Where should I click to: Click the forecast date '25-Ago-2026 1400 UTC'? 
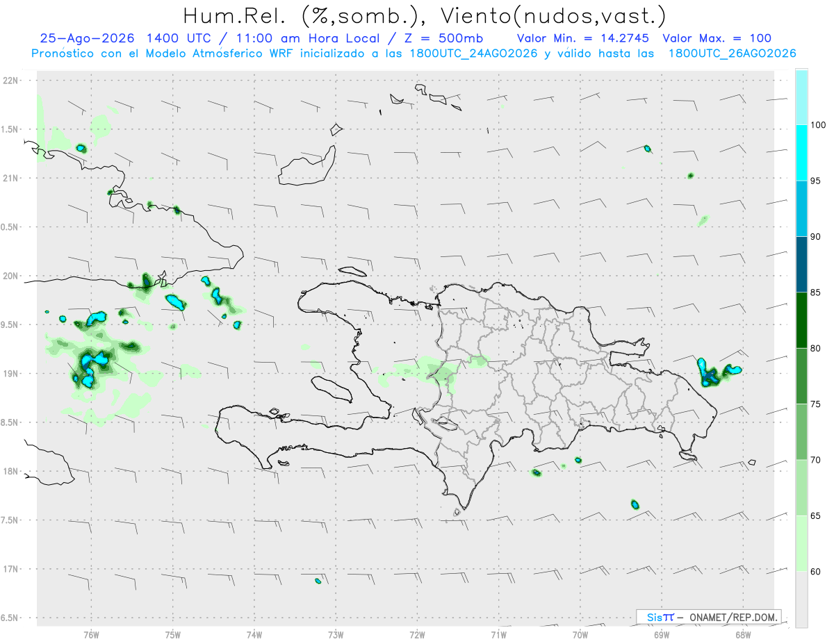129,38
